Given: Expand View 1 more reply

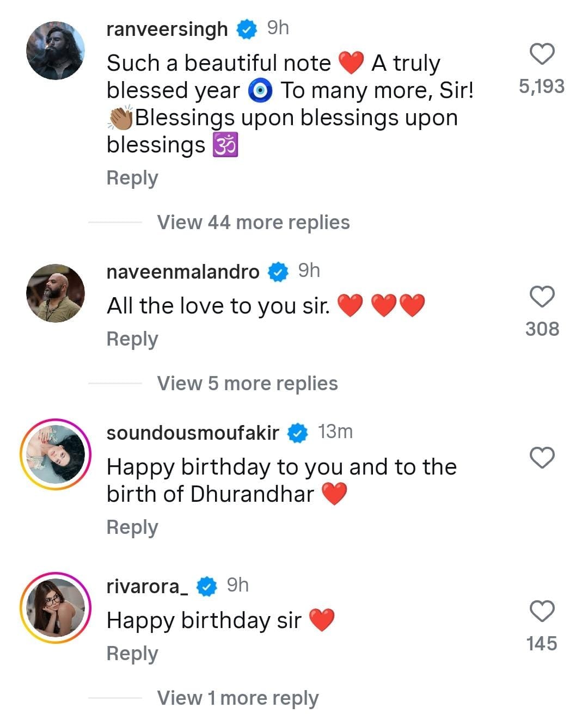Looking at the screenshot, I should click(237, 698).
